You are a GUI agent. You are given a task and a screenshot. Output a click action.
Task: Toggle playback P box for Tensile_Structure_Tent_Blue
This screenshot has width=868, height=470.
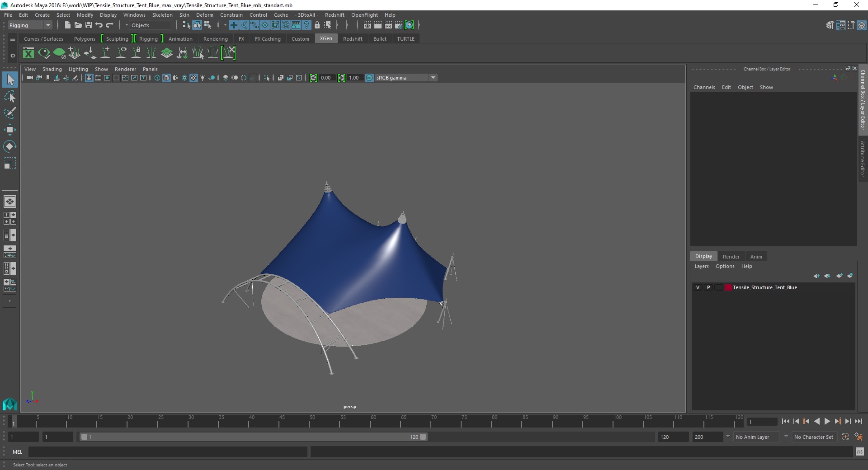[x=708, y=287]
